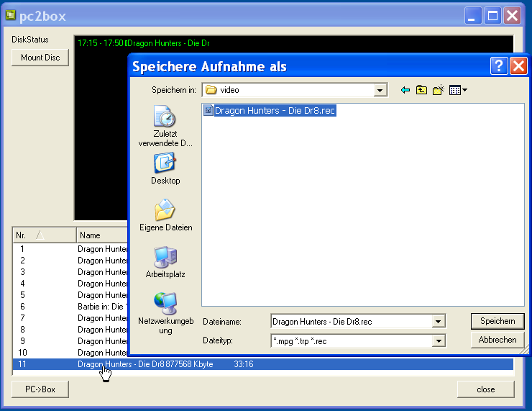Expand the Speichern in folder dropdown
Image resolution: width=532 pixels, height=411 pixels.
(x=380, y=90)
